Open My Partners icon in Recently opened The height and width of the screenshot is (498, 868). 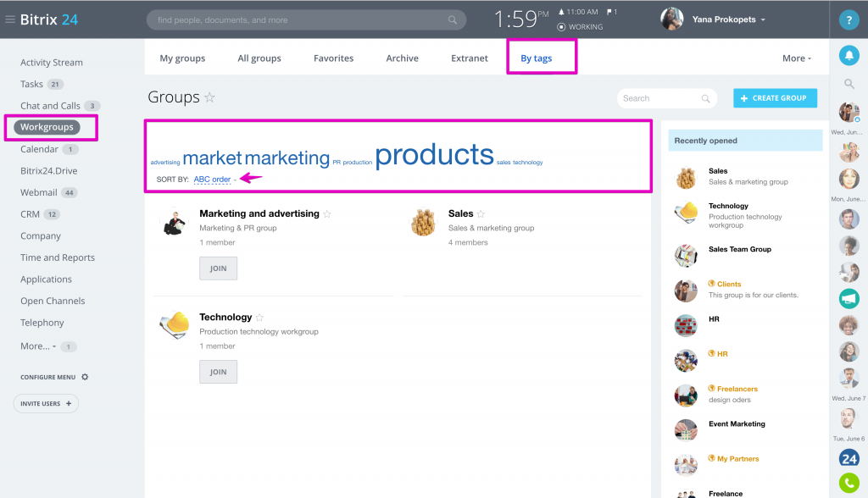[686, 465]
